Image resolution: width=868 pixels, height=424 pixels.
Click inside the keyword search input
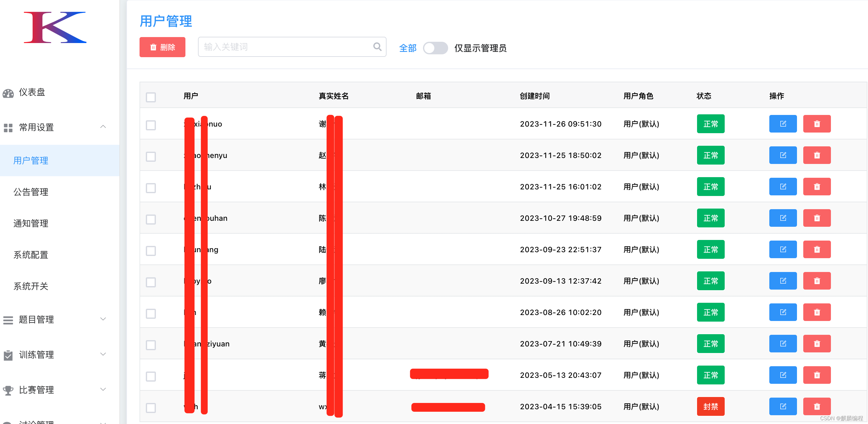[x=280, y=47]
